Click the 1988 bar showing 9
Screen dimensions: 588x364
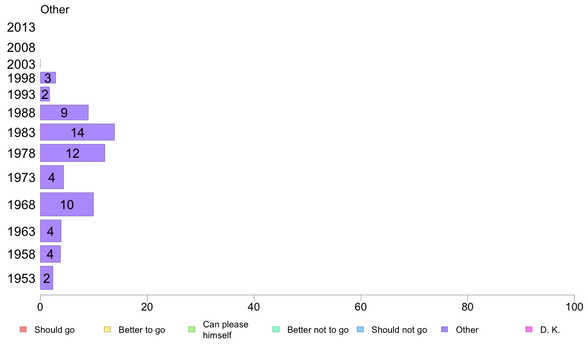coord(64,112)
